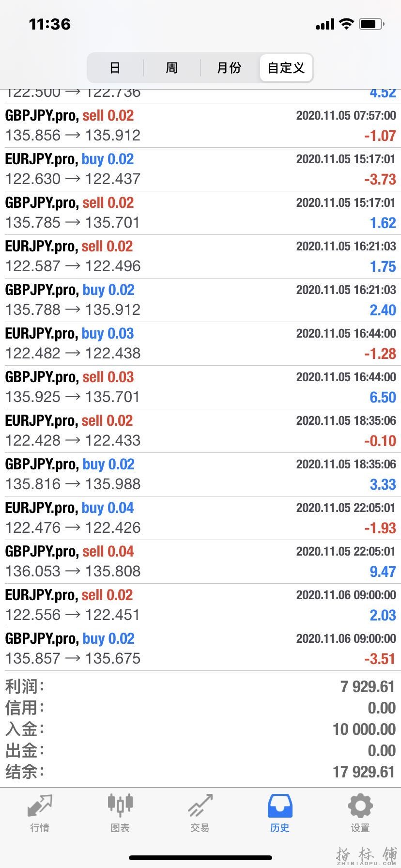Open EURJPY.pro buy 0.03 trade at 16:44:00
Image resolution: width=401 pixels, height=868 pixels.
pos(200,344)
